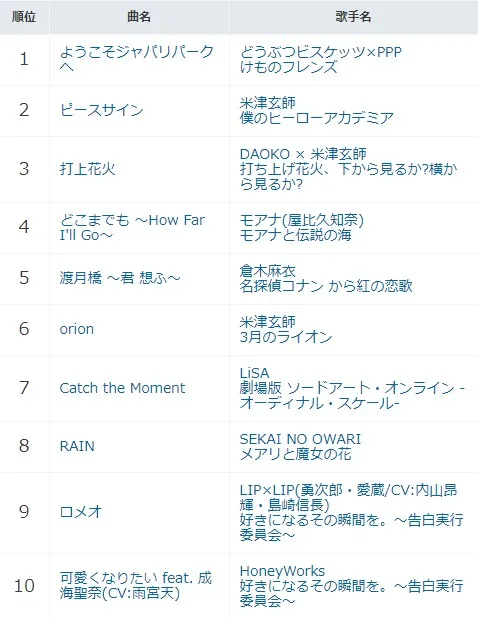This screenshot has height=619, width=478.
Task: Open the song 打上花火
Action: (x=87, y=169)
